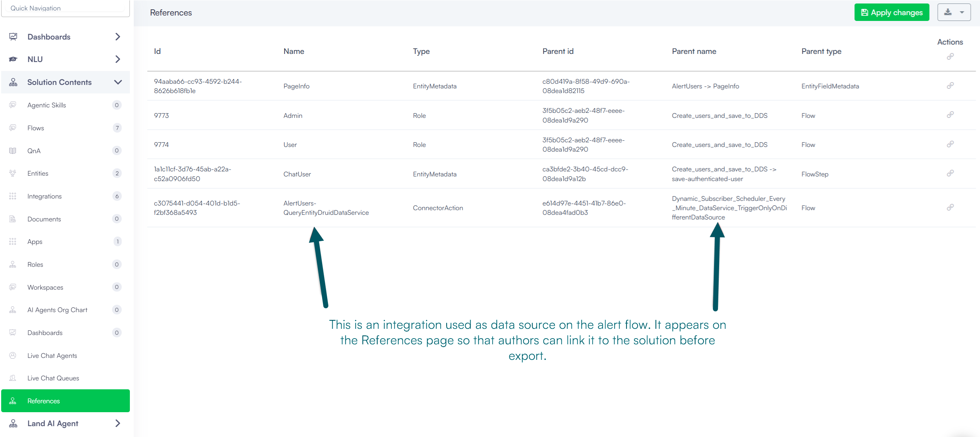
Task: Click the Roles sidebar icon
Action: click(13, 264)
